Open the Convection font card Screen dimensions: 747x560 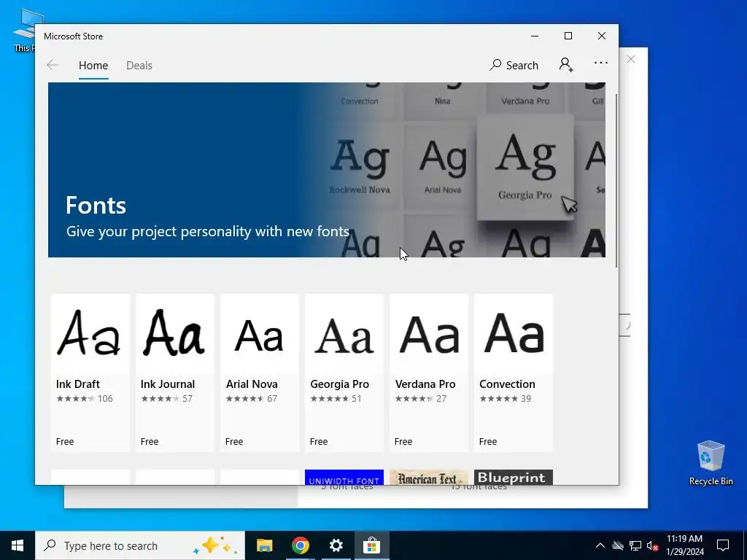click(x=514, y=373)
